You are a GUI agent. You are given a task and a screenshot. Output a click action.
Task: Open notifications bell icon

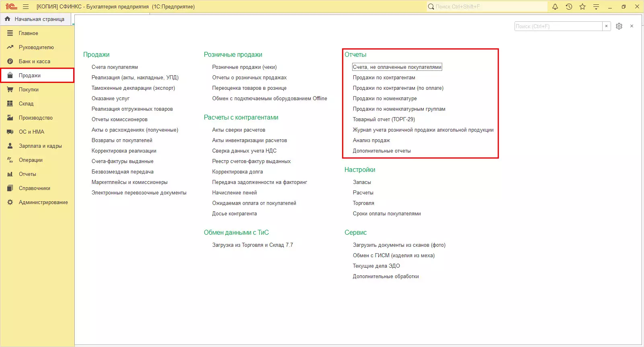(x=555, y=6)
